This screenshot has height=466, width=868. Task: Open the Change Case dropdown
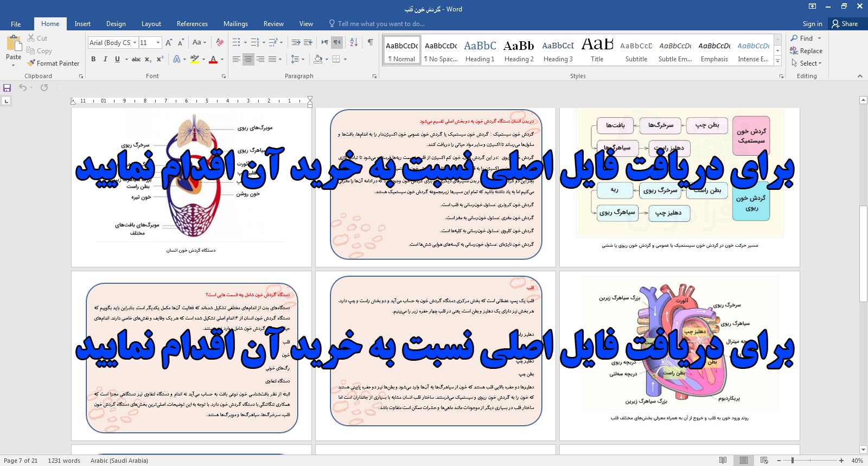pos(199,42)
